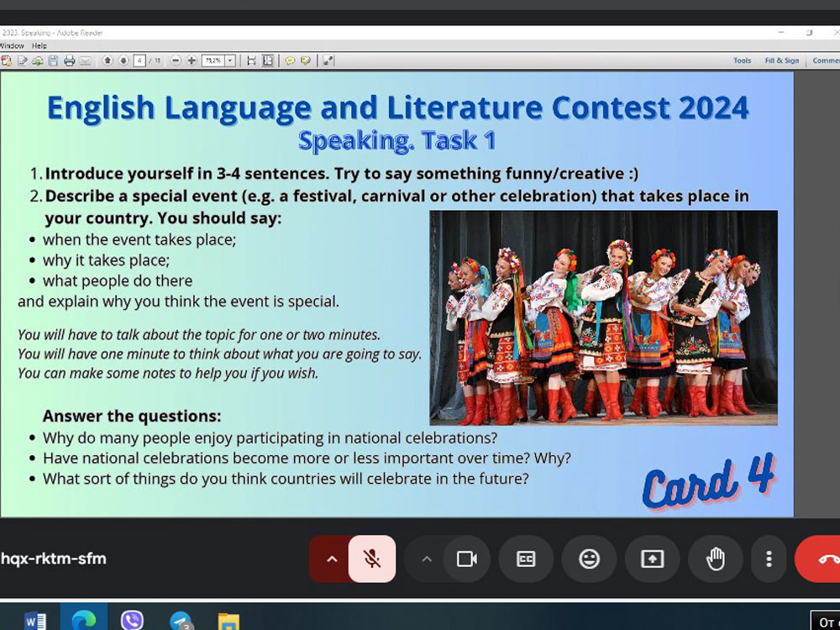
Task: Go to the next page with down arrow
Action: [x=123, y=60]
